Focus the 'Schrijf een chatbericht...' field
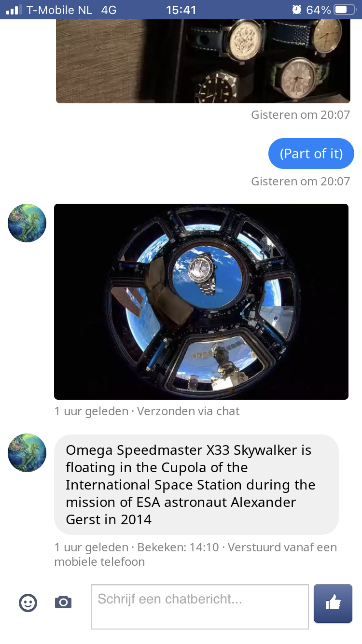Image resolution: width=362 pixels, height=644 pixels. 200,607
